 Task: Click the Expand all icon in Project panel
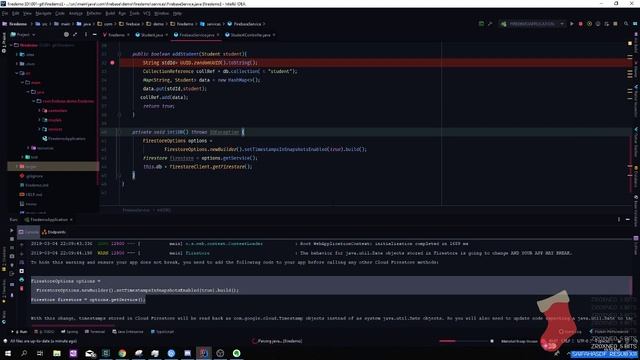click(x=75, y=35)
